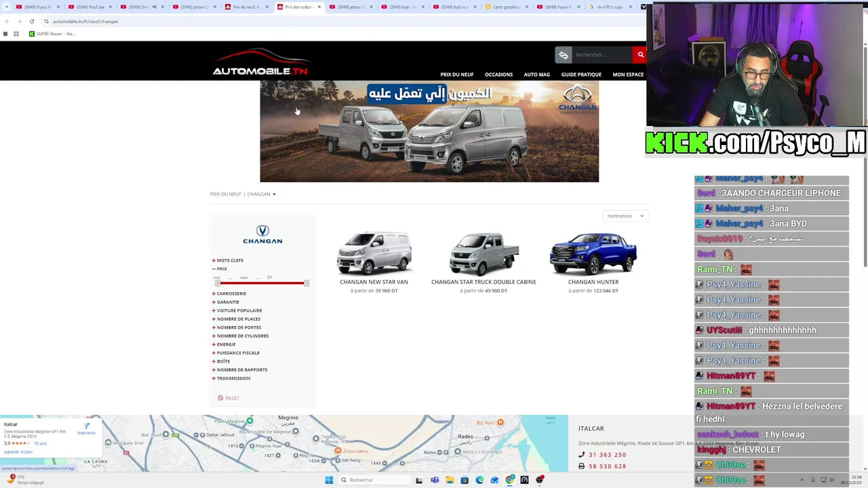Screen dimensions: 868x488
Task: Click the max price slider handle
Action: [307, 283]
